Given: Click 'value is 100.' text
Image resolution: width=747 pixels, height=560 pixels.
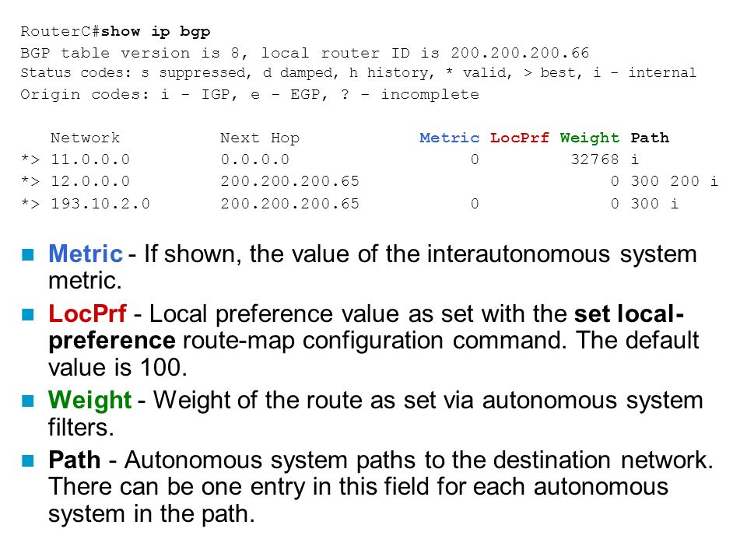Looking at the screenshot, I should point(117,368).
